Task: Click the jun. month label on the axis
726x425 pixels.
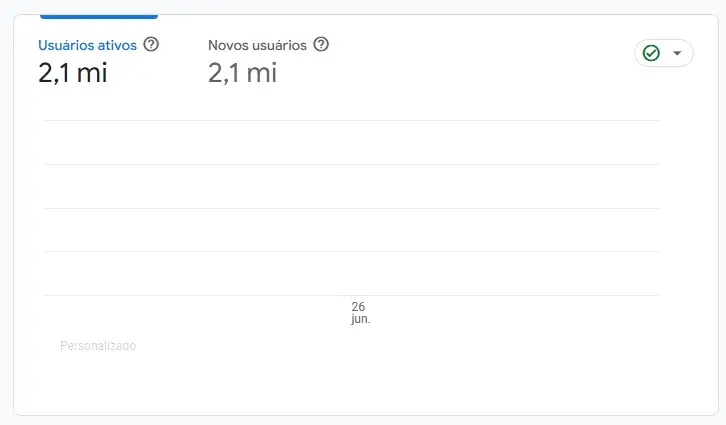Action: click(361, 319)
